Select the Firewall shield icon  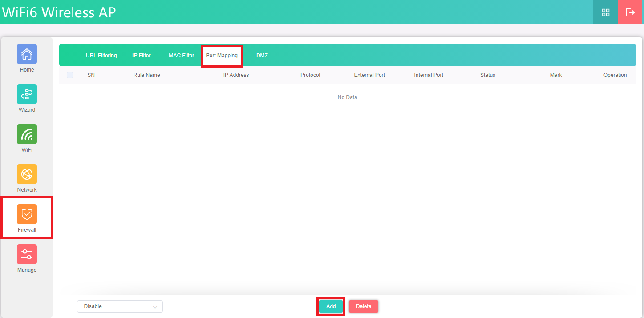pyautogui.click(x=27, y=214)
